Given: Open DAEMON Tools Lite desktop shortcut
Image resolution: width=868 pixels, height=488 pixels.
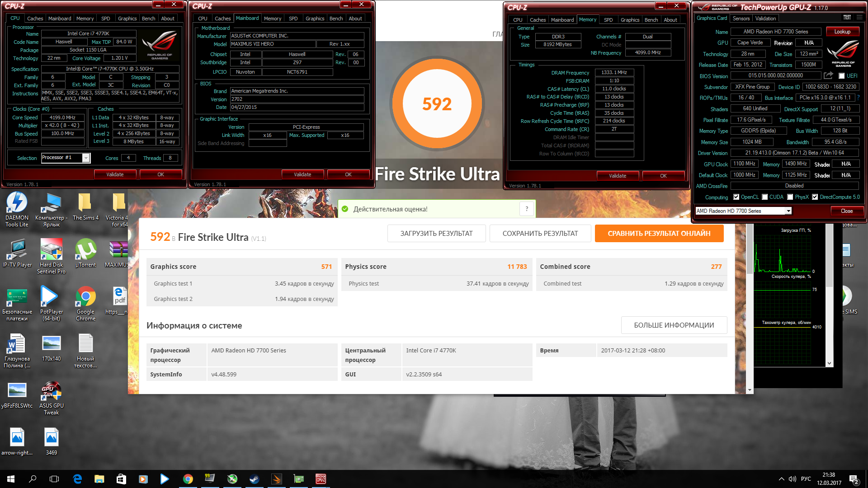Looking at the screenshot, I should tap(17, 209).
